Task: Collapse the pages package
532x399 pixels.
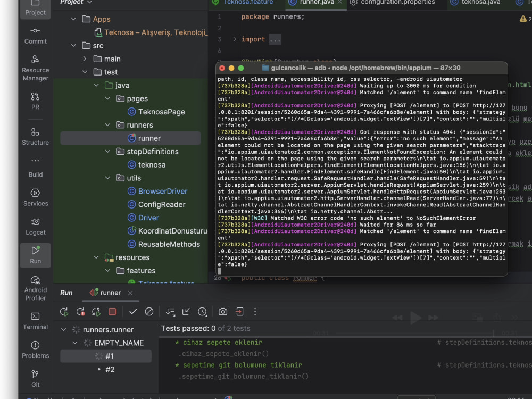Action: click(x=107, y=98)
